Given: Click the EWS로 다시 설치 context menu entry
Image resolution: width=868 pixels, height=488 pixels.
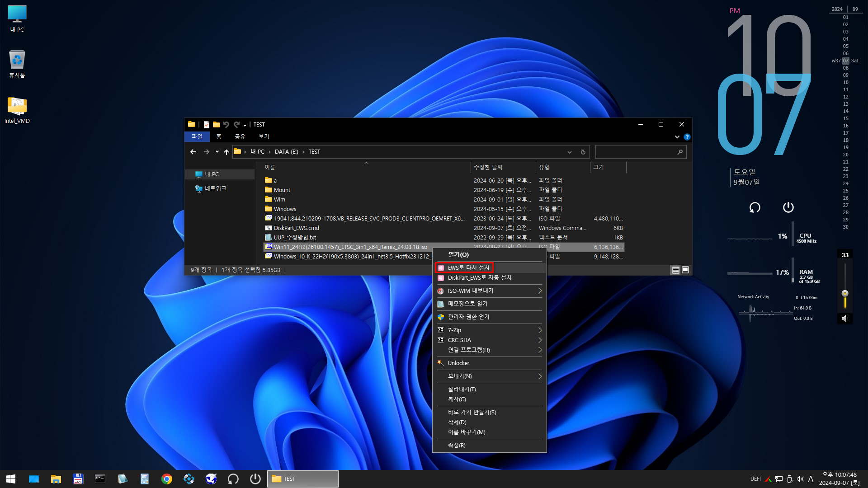Looking at the screenshot, I should 490,268.
